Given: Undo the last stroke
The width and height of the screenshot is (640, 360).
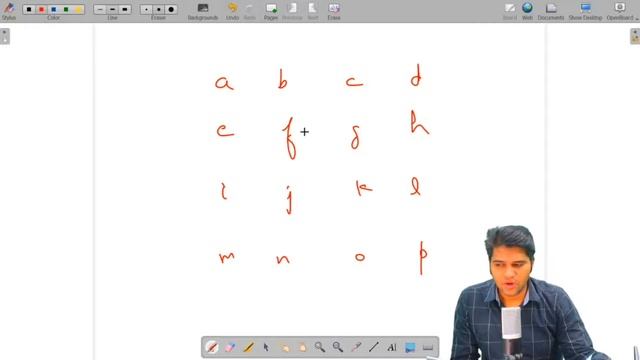Looking at the screenshot, I should pyautogui.click(x=232, y=11).
